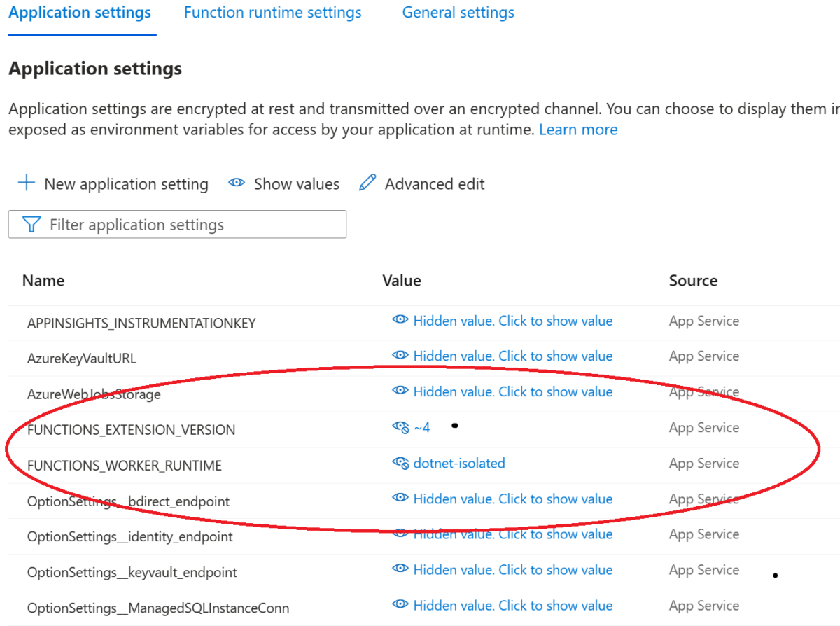Click eye icon in OptionSettings__keyvault_endpoint row

click(400, 569)
